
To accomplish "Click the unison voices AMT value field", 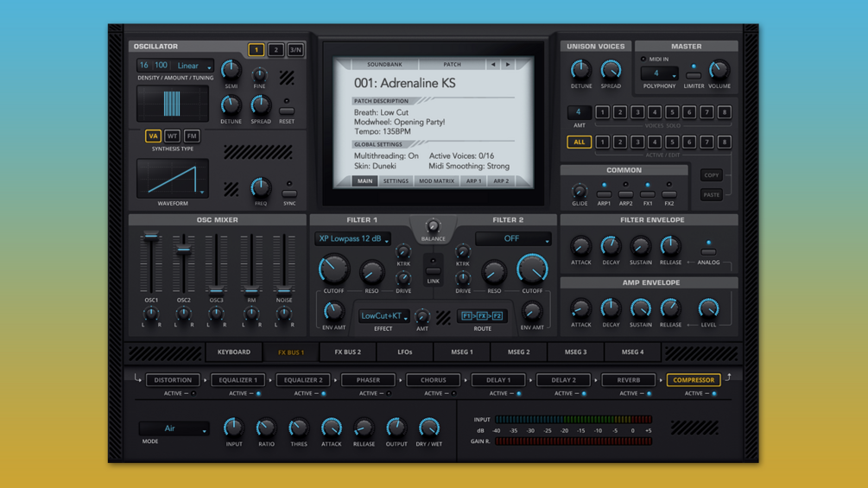I will (x=579, y=112).
